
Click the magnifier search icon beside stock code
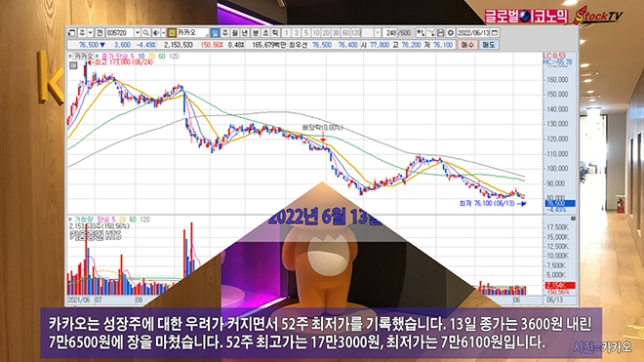(x=145, y=33)
